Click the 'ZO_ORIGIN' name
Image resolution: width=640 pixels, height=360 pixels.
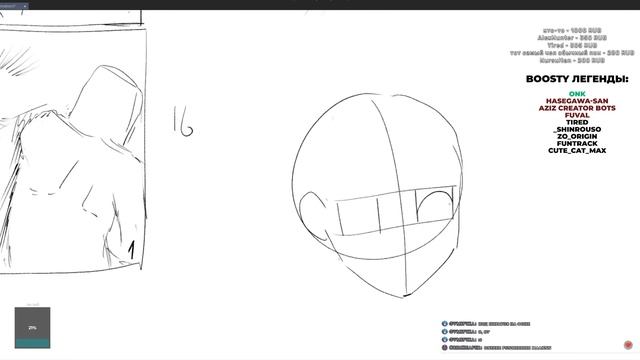[x=577, y=136]
